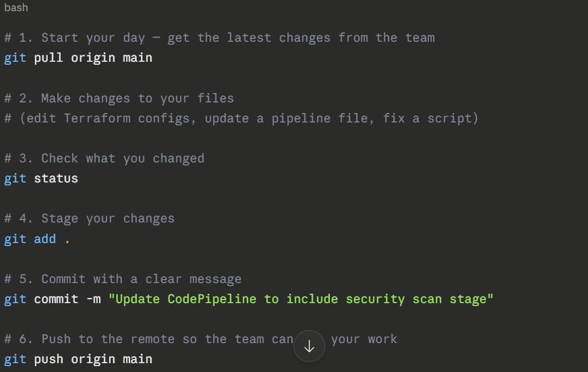Click the 'Stage your changes' comment

[x=90, y=218]
